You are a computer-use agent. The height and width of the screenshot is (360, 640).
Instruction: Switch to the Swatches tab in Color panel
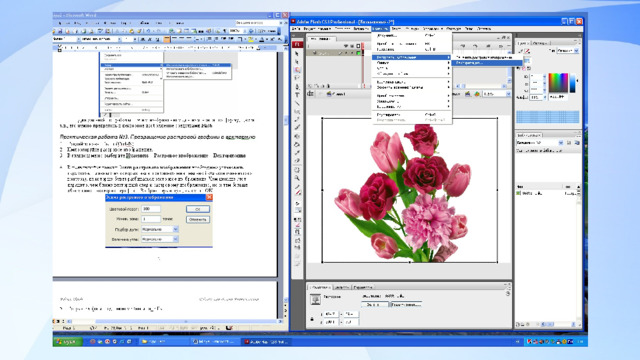click(541, 43)
